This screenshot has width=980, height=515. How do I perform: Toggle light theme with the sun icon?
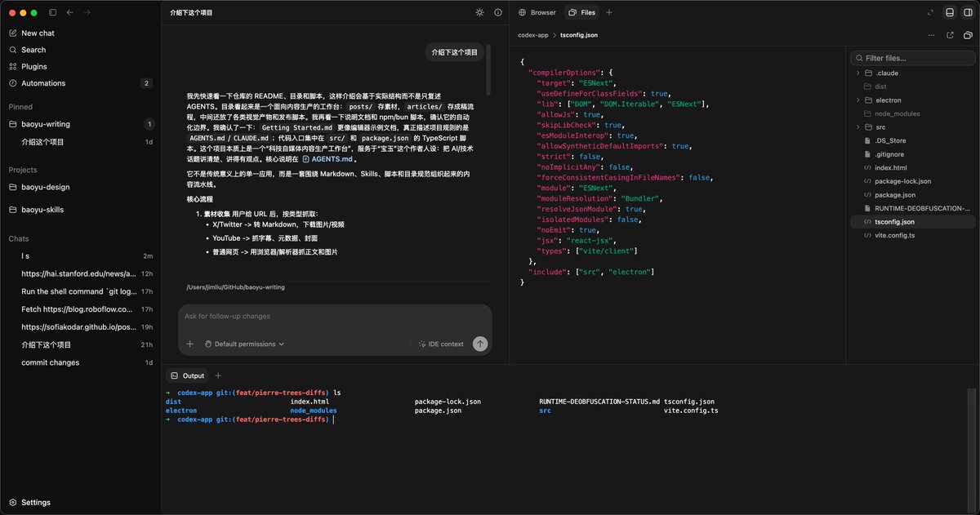480,12
